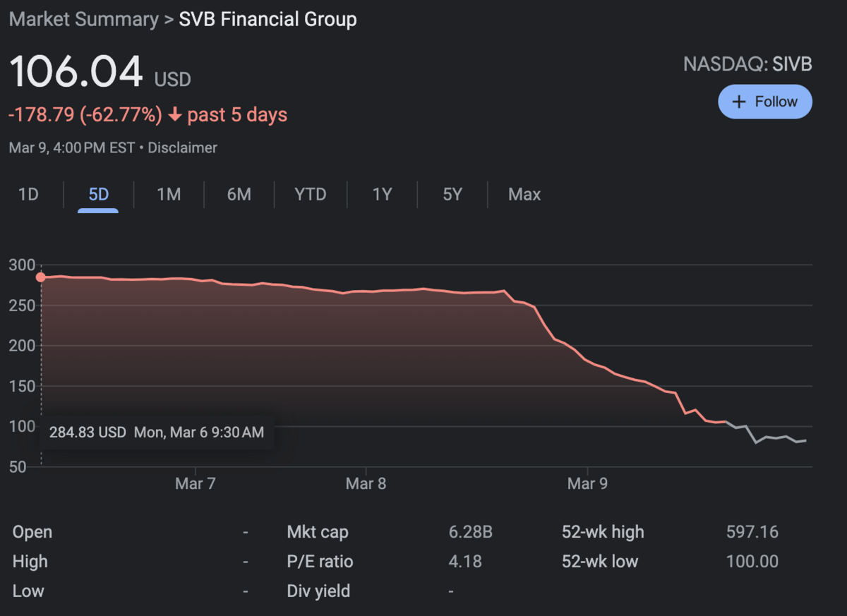847x616 pixels.
Task: Select the Max range tab
Action: (524, 195)
